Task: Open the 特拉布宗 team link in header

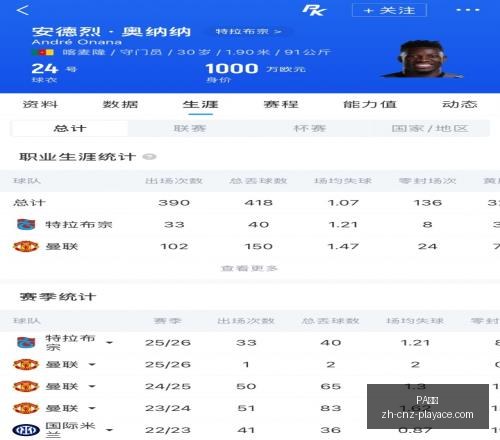Action: click(248, 31)
